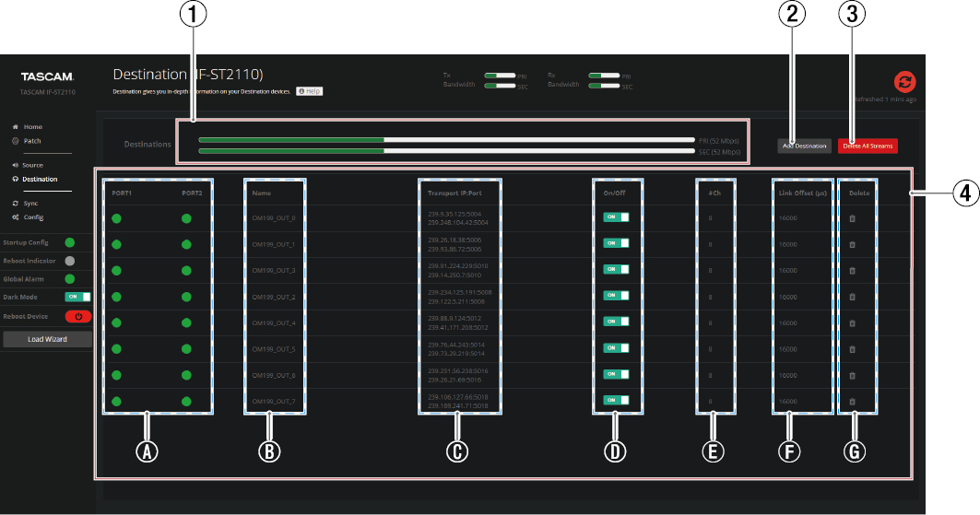Click the Startup Config green status indicator
980x515 pixels.
pos(70,242)
